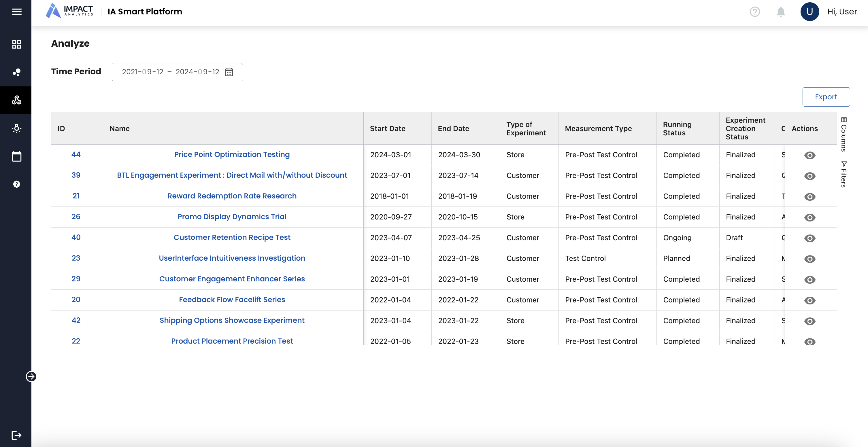
Task: Open the hamburger menu icon
Action: click(x=16, y=12)
